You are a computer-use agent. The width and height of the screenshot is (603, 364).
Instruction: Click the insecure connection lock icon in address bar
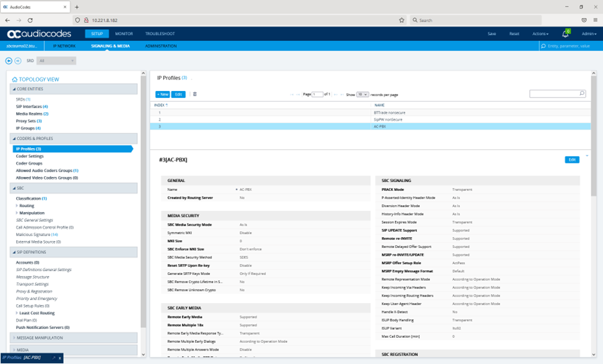(87, 20)
